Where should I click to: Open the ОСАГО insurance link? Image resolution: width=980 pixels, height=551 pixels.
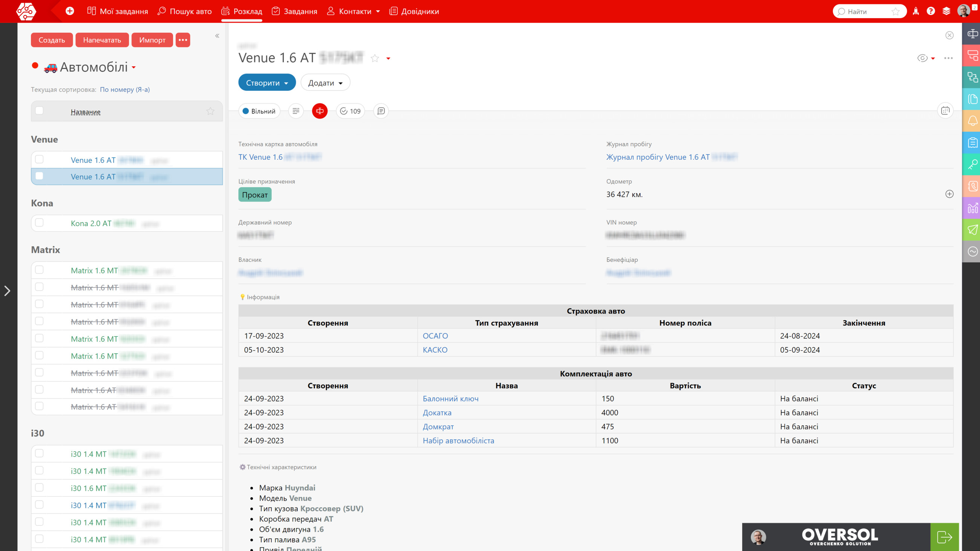435,336
